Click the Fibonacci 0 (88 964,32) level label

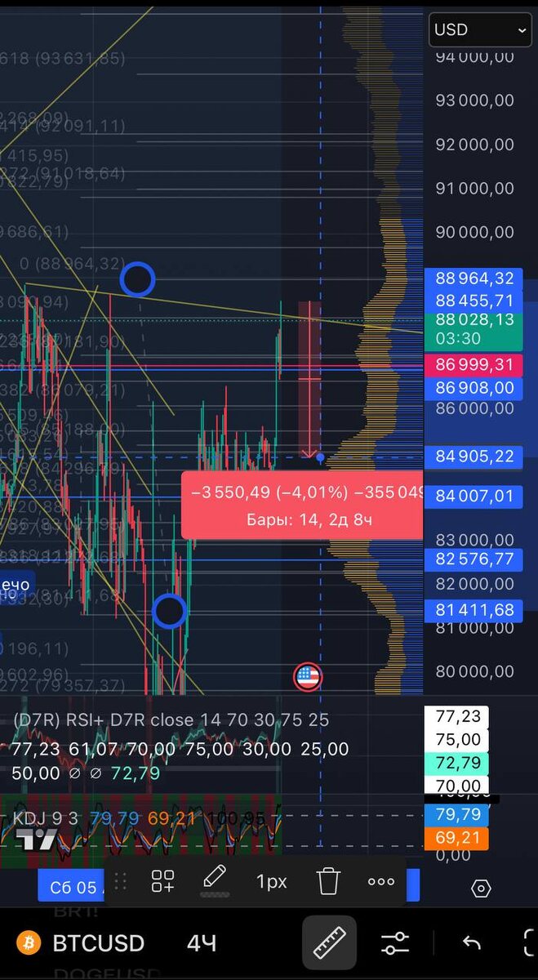[73, 264]
